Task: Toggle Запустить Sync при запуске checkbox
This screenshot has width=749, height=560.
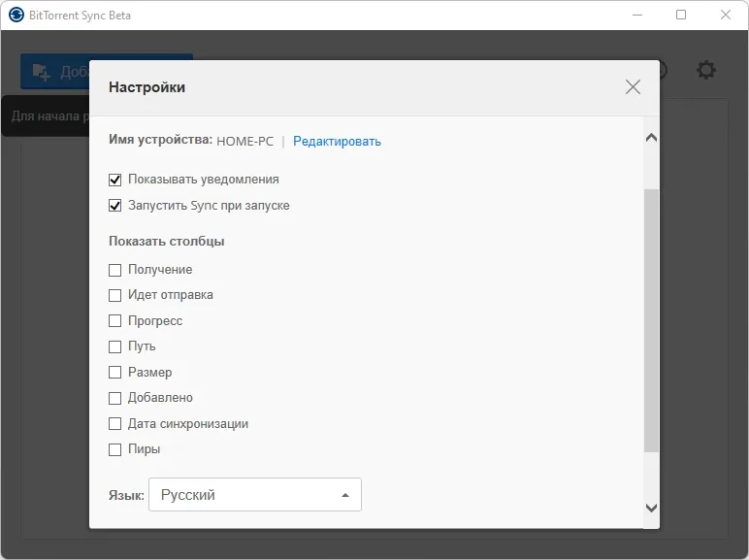Action: (x=114, y=206)
